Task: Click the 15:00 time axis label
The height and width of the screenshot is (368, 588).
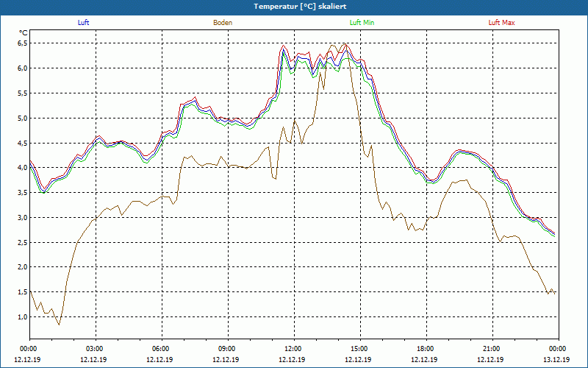Action: (360, 349)
